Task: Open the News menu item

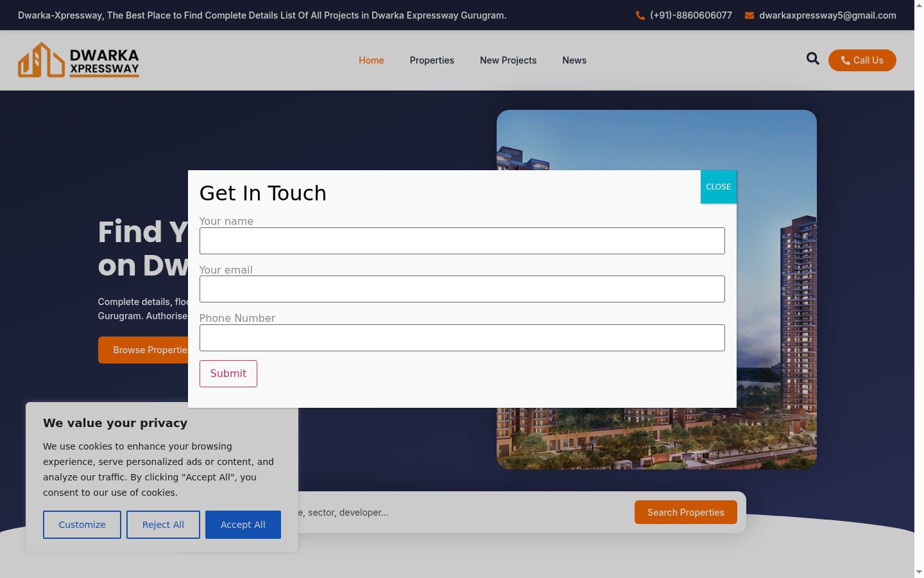Action: coord(574,60)
